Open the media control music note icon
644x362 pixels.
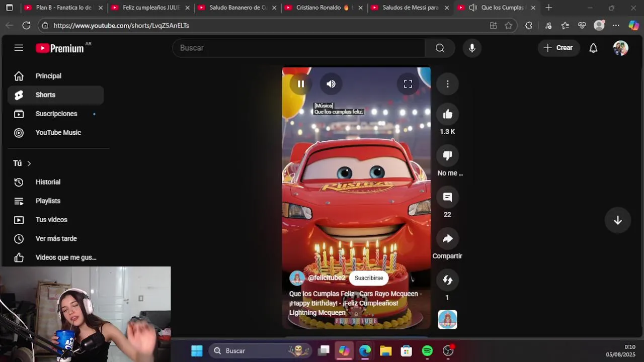(548, 26)
